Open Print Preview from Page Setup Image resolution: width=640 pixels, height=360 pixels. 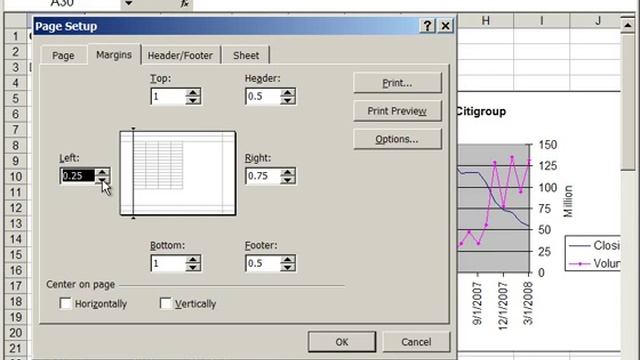point(397,111)
